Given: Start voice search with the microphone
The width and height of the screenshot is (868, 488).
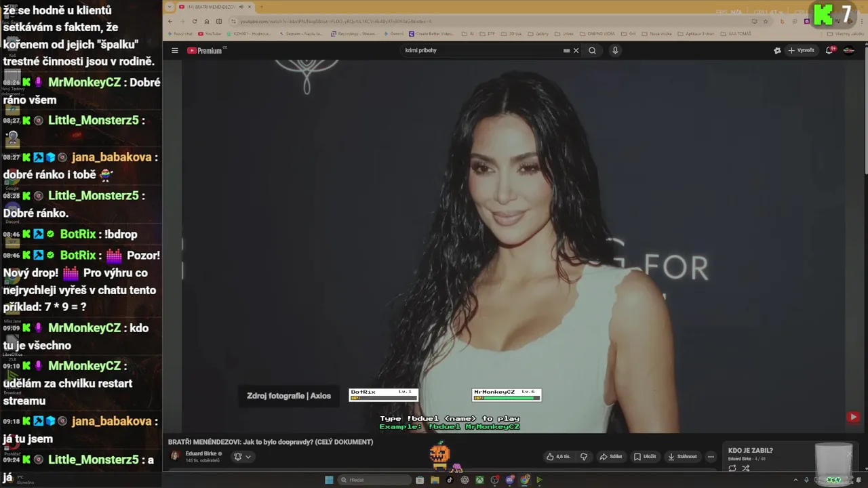Looking at the screenshot, I should click(x=615, y=51).
